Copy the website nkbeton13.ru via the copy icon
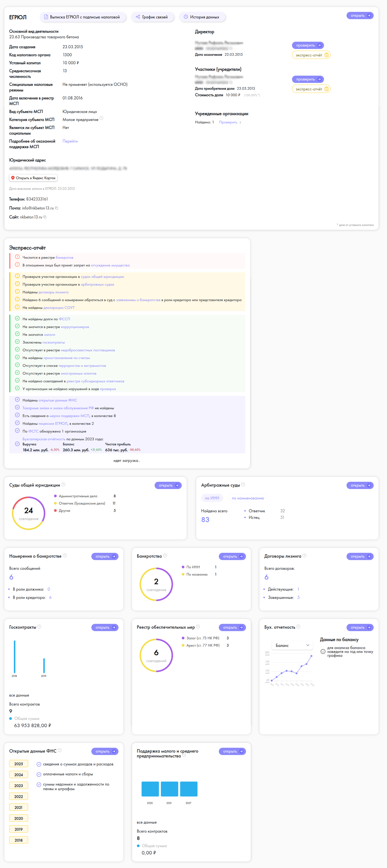The image size is (387, 868). [x=45, y=217]
